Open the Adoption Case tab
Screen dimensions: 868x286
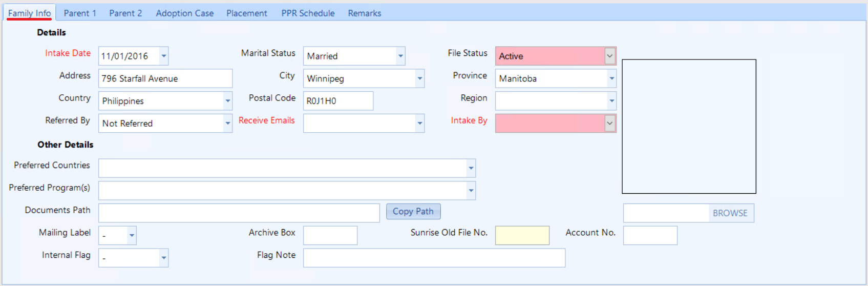(x=185, y=13)
